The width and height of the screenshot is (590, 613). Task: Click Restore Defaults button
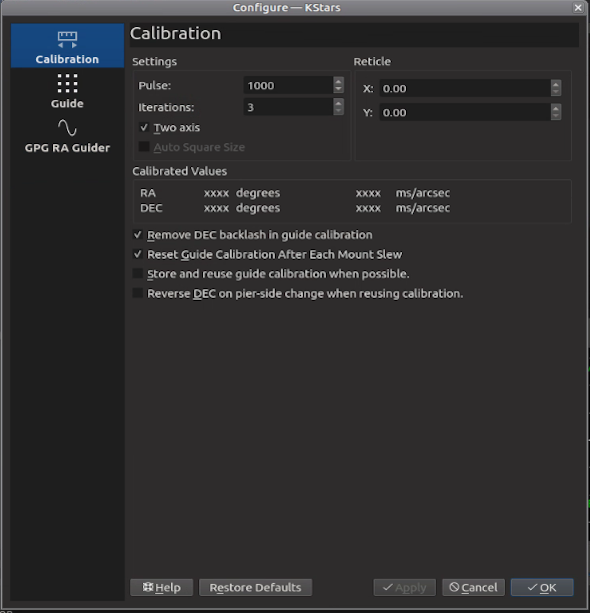click(x=255, y=587)
